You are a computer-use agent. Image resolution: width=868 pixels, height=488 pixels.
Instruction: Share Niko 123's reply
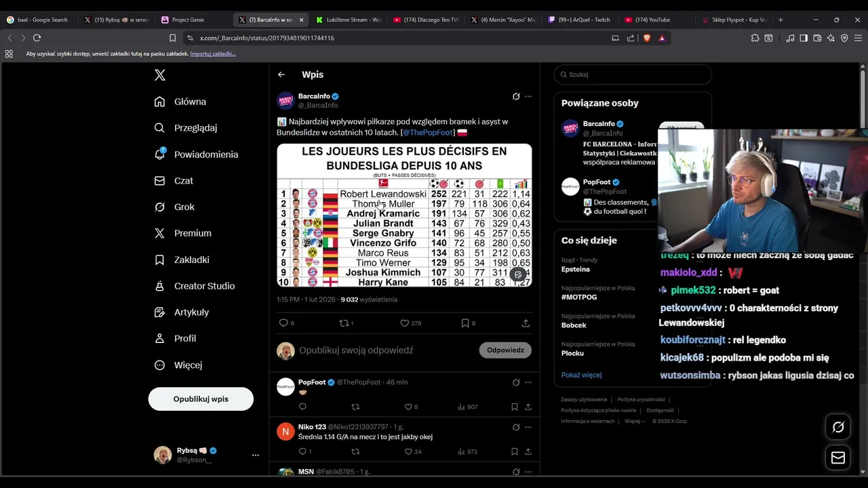click(528, 451)
